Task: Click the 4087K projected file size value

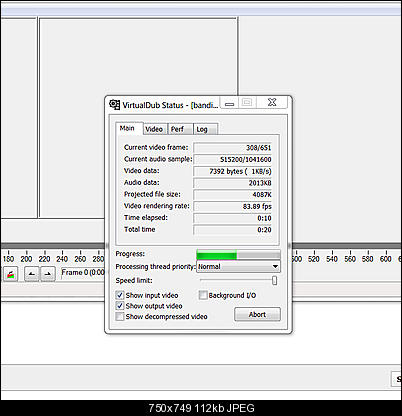Action: (x=262, y=195)
